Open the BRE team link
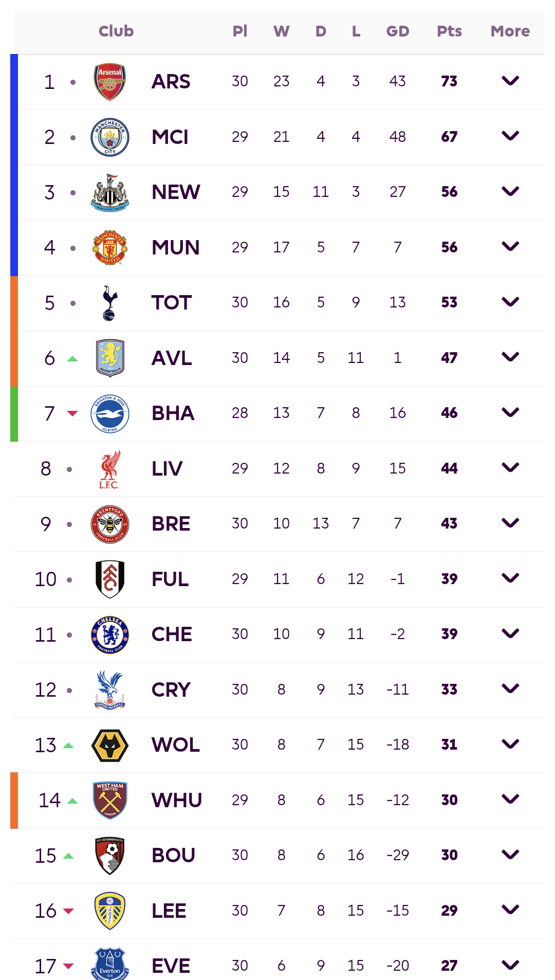 (171, 524)
